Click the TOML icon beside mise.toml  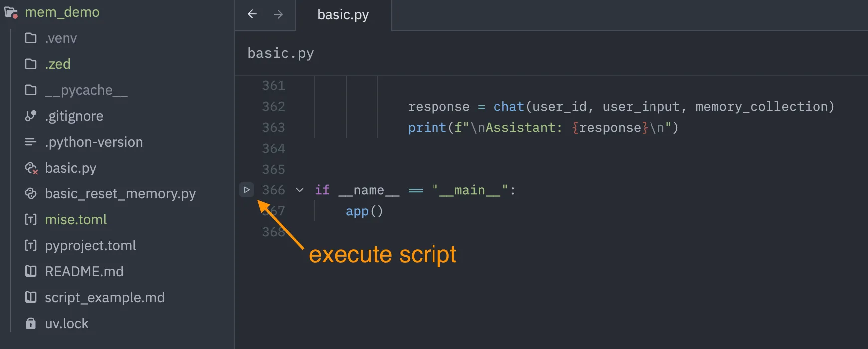click(x=31, y=219)
